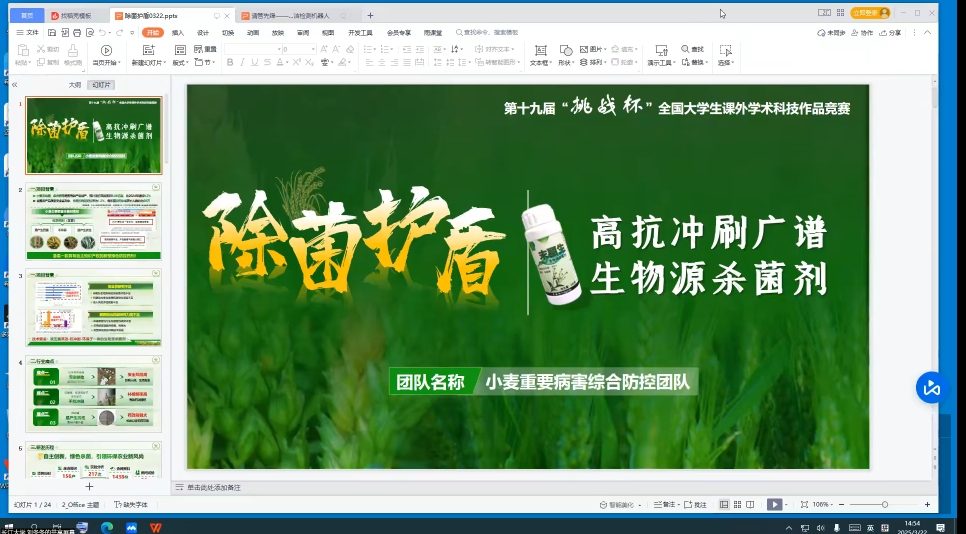
Task: Click the zoom slider in status bar
Action: click(884, 505)
